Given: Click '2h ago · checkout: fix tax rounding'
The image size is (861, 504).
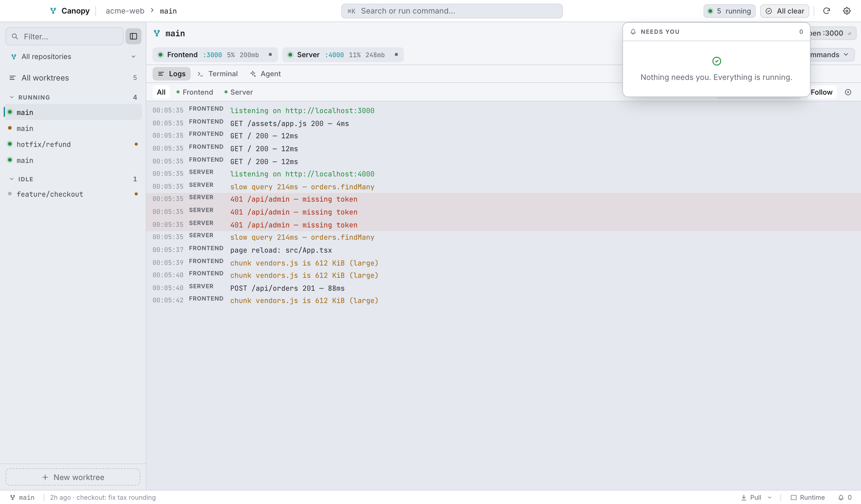Looking at the screenshot, I should coord(103,498).
